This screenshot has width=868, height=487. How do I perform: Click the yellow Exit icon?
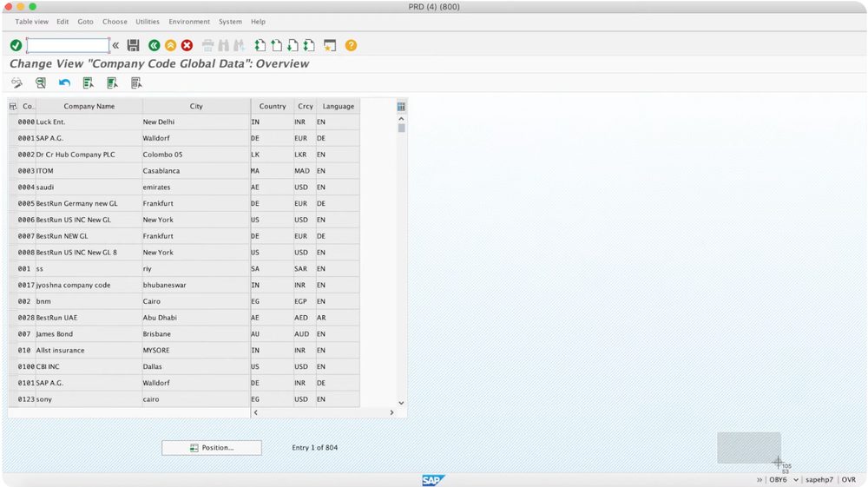(x=170, y=45)
